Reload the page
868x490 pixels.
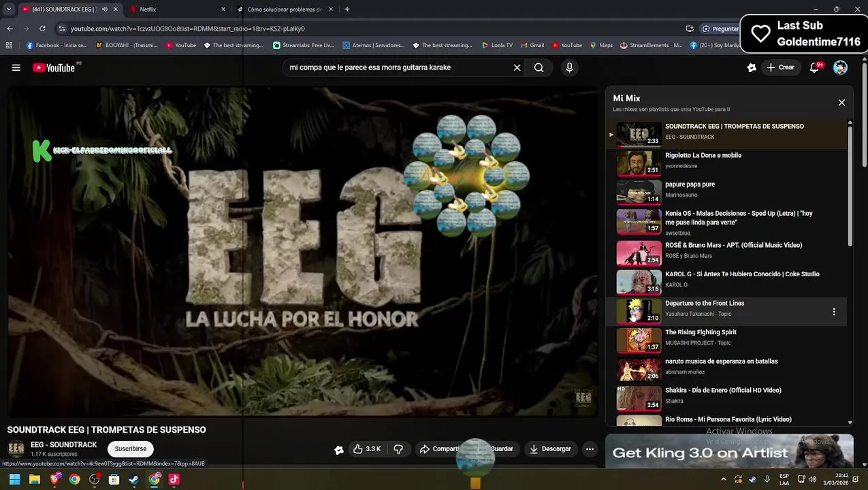coord(42,29)
